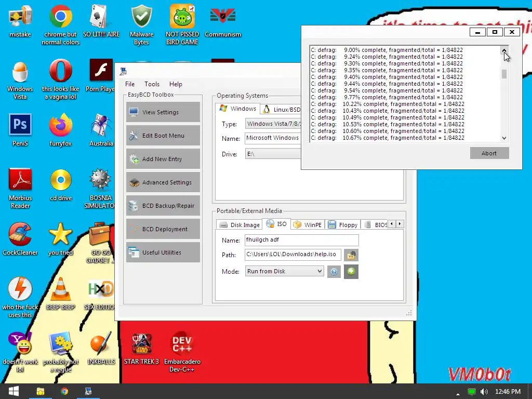Click the Advanced Settings button
The image size is (532, 399).
pos(163,182)
